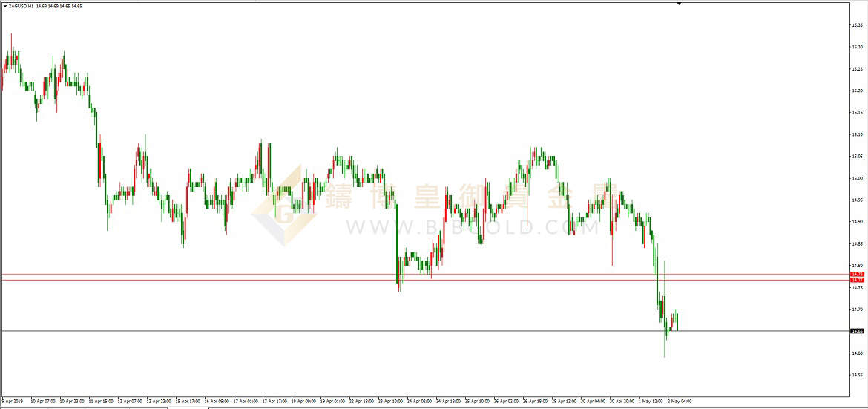The width and height of the screenshot is (868, 409).
Task: Click the 15.25 price axis label
Action: [x=858, y=69]
